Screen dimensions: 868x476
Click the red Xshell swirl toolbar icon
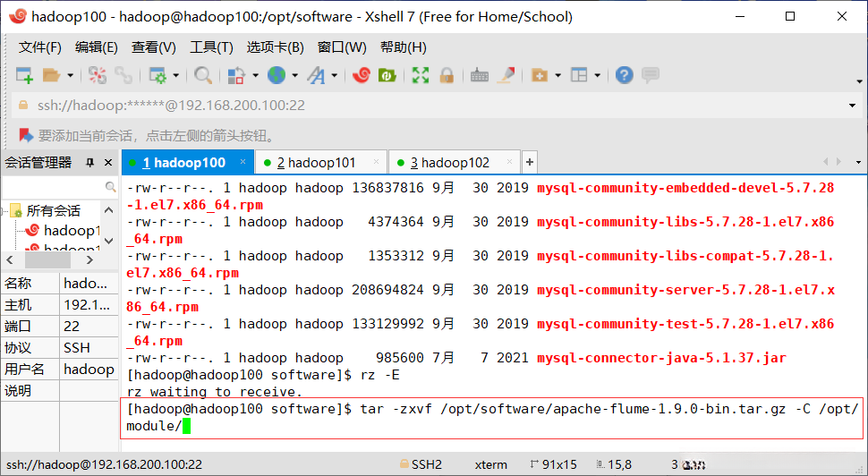pos(362,75)
